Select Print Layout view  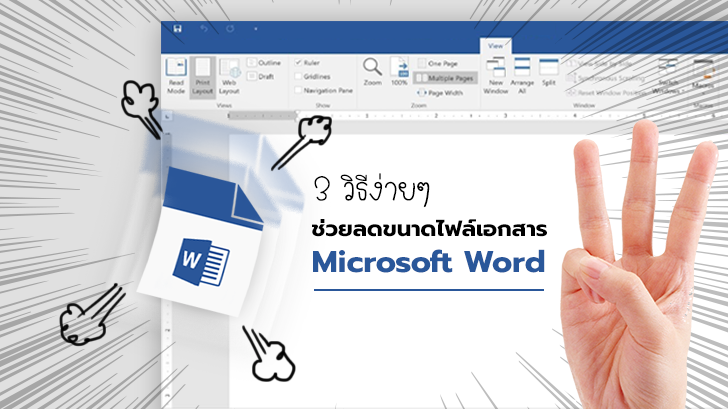coord(202,76)
